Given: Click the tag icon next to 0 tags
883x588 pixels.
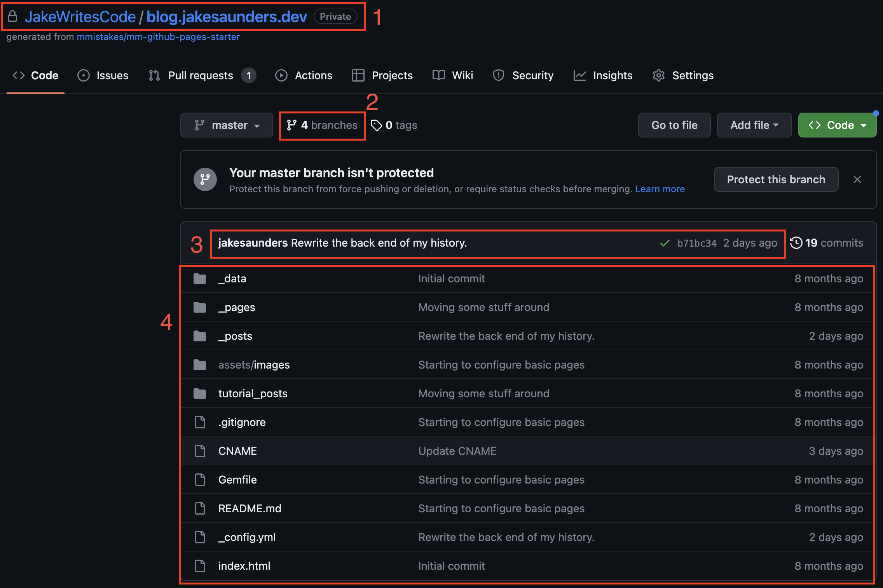Looking at the screenshot, I should click(x=375, y=125).
